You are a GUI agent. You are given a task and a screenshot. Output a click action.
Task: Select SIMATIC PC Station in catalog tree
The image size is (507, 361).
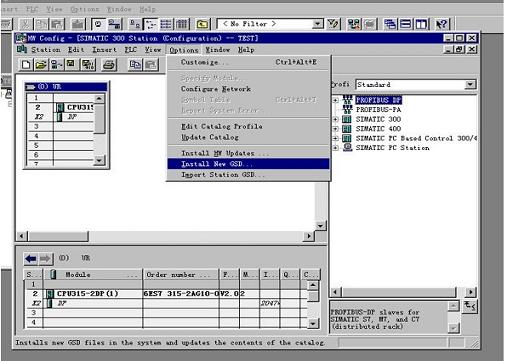tap(392, 148)
